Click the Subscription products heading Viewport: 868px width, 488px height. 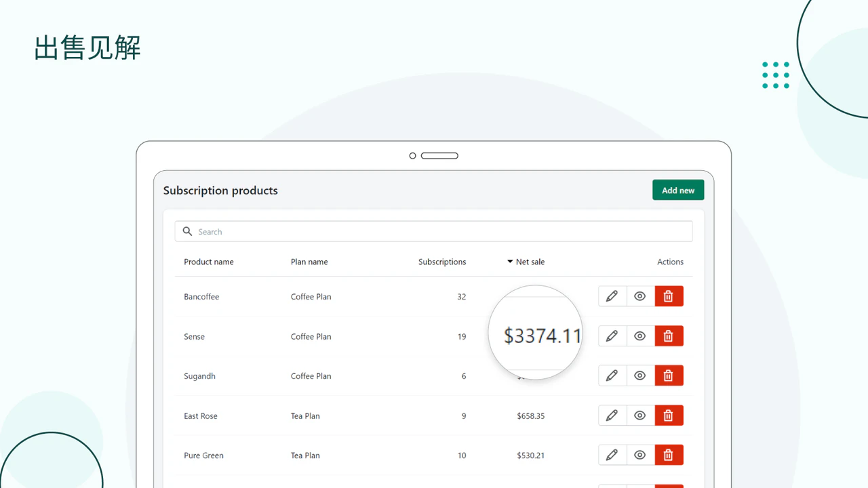point(220,190)
